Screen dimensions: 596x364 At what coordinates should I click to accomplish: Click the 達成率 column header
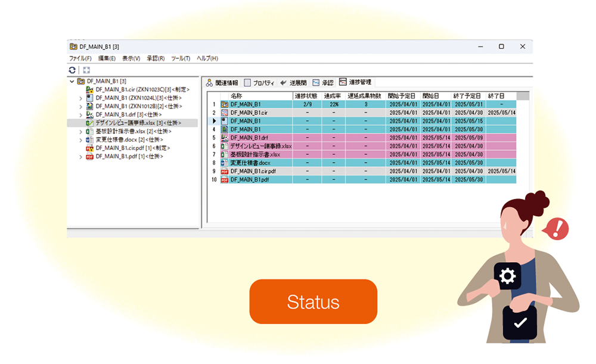click(x=332, y=96)
